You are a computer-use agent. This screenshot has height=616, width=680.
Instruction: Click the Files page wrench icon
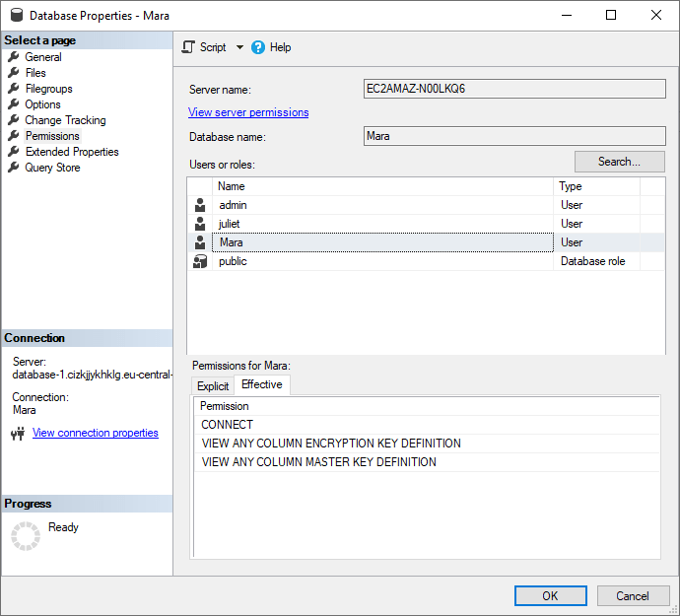(x=14, y=72)
